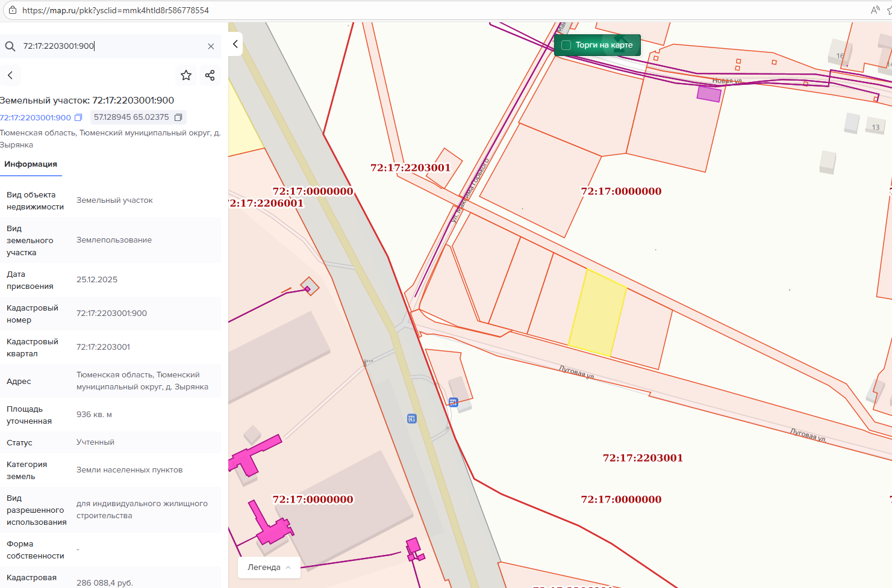This screenshot has width=892, height=588.
Task: Copy coordinates 57.128945 65.02375 via copy icon
Action: tap(178, 117)
